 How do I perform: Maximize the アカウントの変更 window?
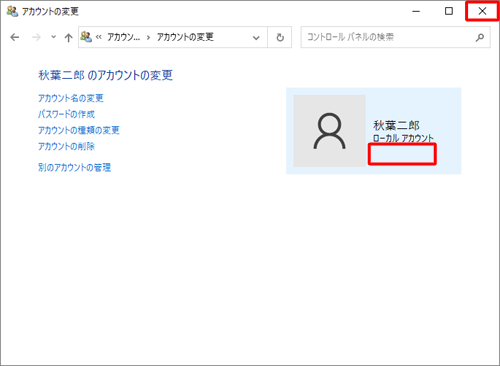tap(449, 11)
